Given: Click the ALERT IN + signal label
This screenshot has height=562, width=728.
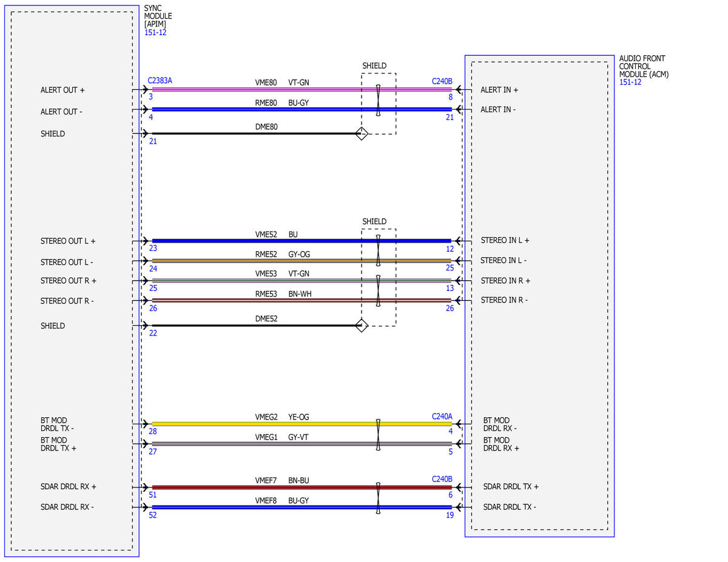Looking at the screenshot, I should (x=499, y=90).
